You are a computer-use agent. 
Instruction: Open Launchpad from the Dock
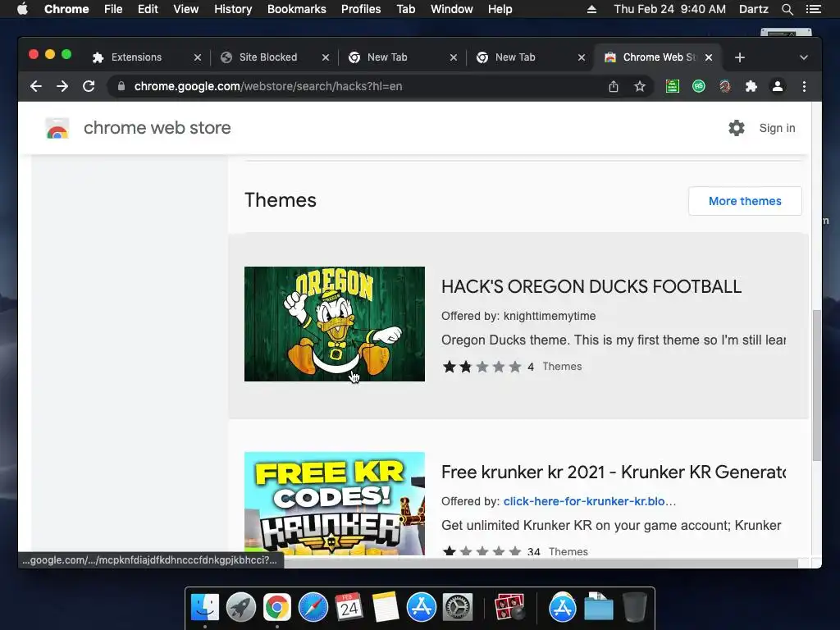[x=241, y=608]
